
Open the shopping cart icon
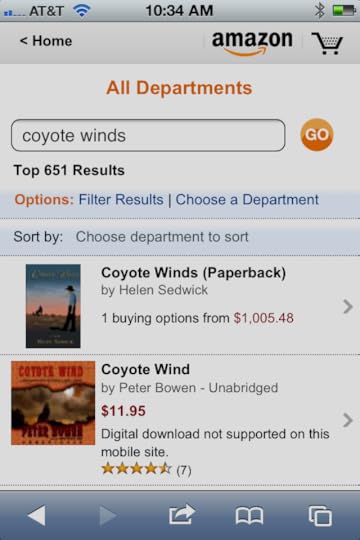[327, 43]
